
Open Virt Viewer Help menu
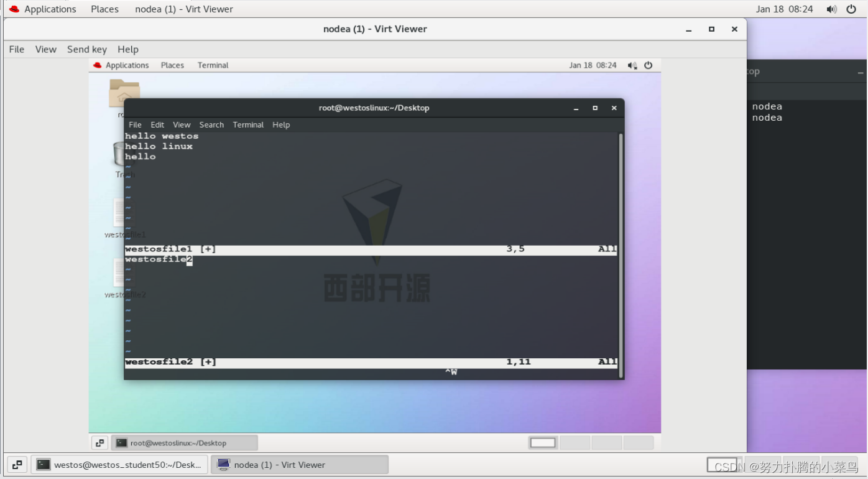[128, 49]
